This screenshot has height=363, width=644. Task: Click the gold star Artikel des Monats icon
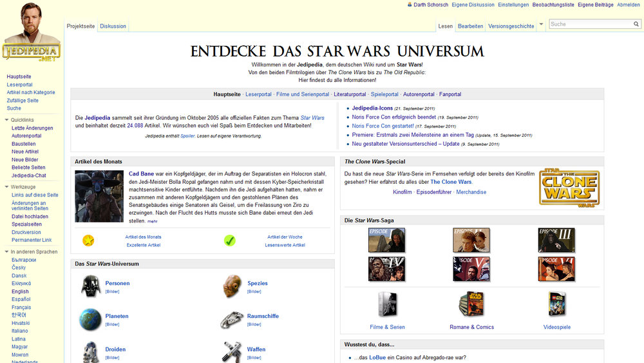88,240
